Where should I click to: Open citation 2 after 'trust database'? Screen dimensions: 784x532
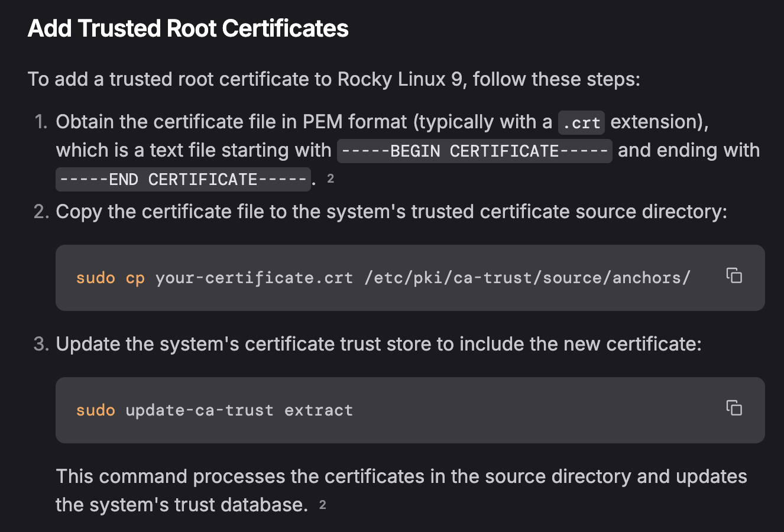[322, 505]
